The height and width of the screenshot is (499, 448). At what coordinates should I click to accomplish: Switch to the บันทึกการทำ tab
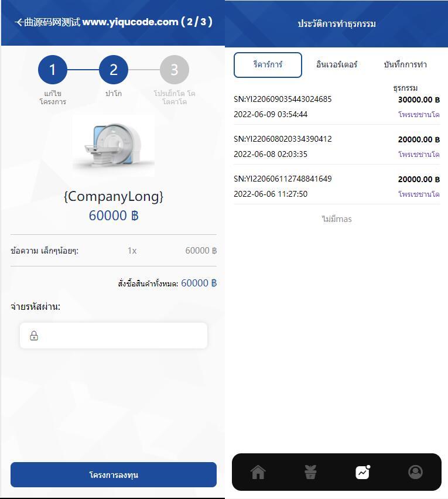405,65
